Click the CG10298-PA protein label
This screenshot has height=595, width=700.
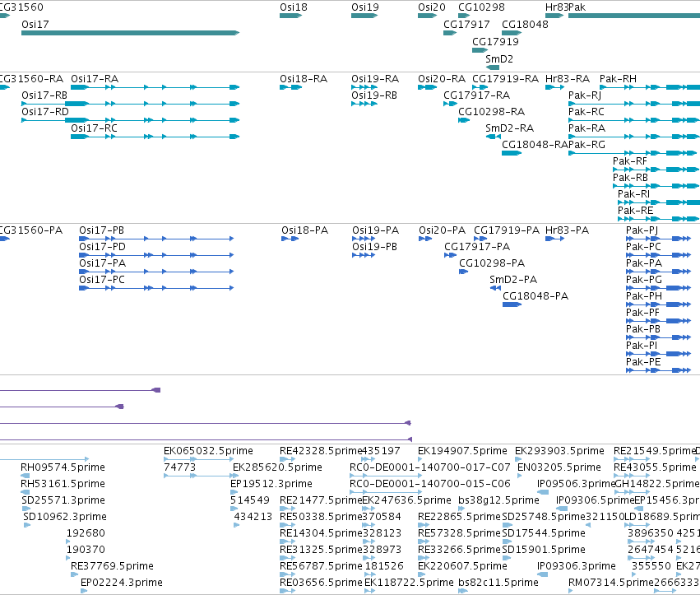(x=492, y=263)
